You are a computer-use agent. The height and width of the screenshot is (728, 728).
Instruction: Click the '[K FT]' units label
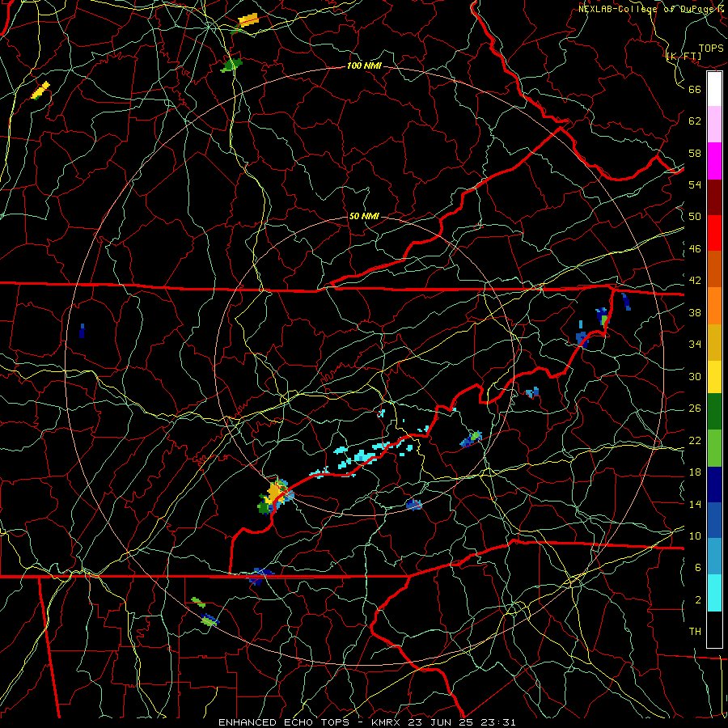684,56
